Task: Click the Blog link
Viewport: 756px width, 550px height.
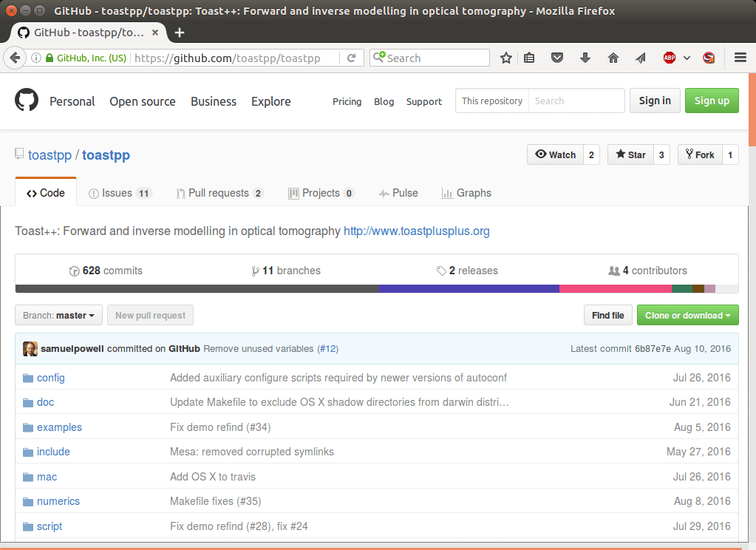Action: (384, 101)
